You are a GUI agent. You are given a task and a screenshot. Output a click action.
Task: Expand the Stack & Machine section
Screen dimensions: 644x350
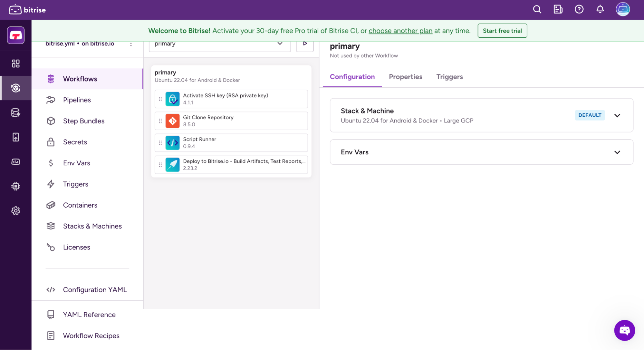617,115
